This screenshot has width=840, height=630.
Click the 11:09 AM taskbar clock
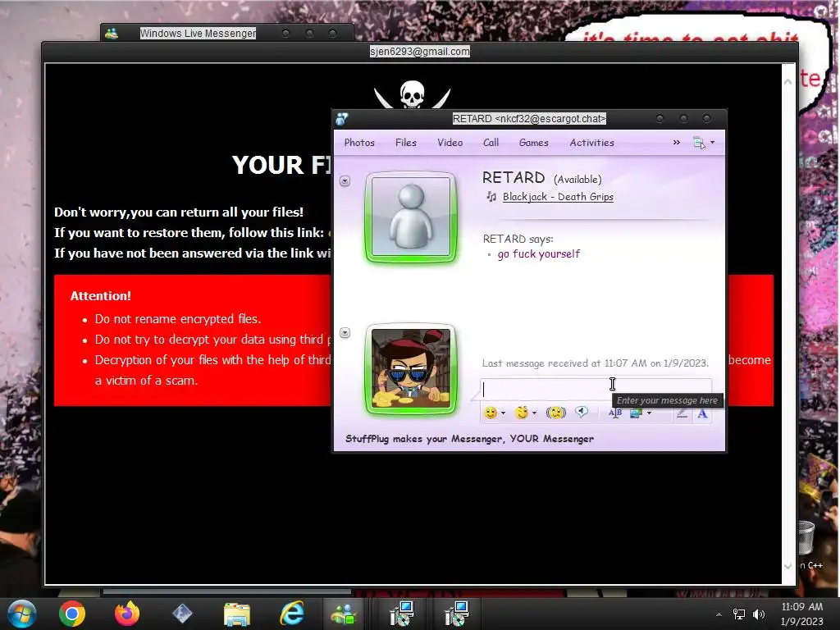pos(802,607)
